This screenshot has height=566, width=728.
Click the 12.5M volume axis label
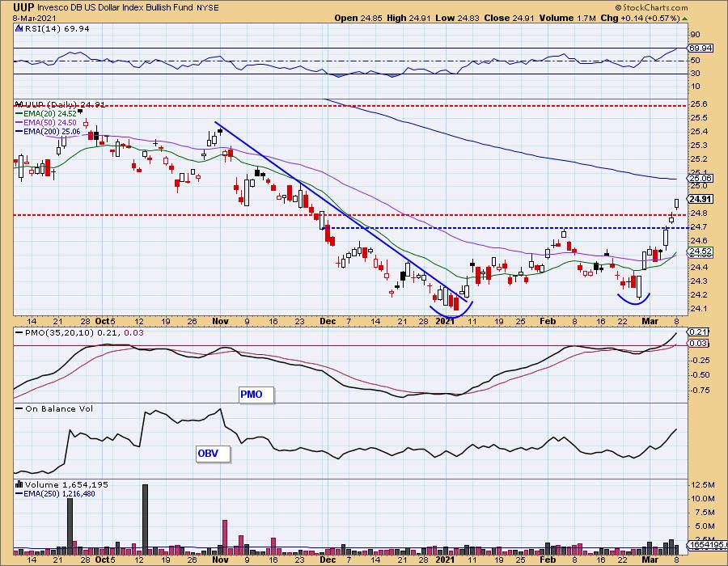click(702, 485)
